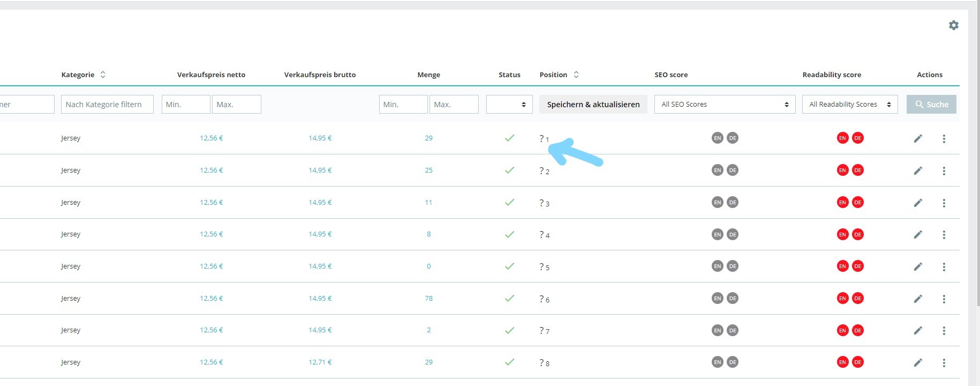980x386 pixels.
Task: Open the Status filter dropdown
Action: 509,105
